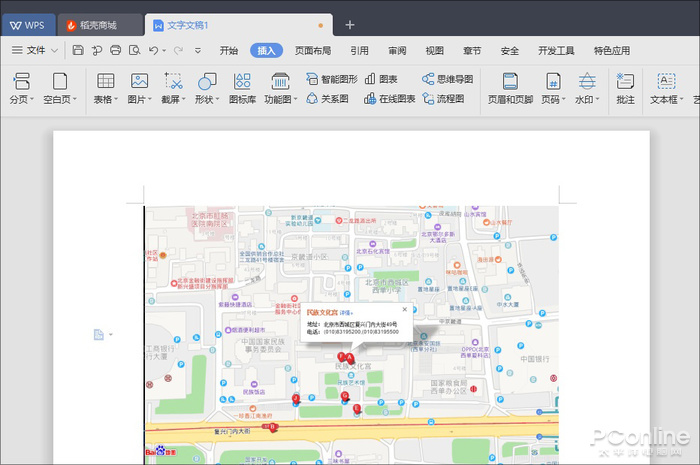Image resolution: width=700 pixels, height=465 pixels.
Task: Click the 详情 link in map popup
Action: tap(346, 313)
